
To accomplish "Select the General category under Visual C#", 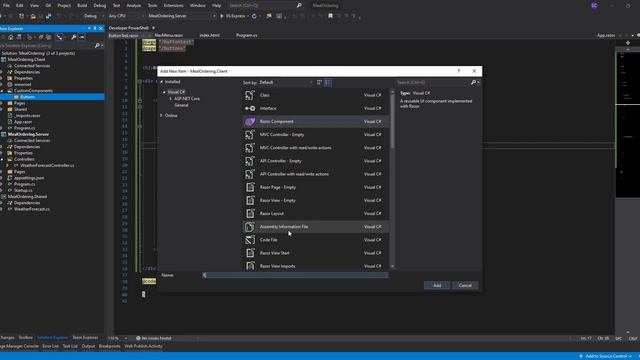I will pos(181,105).
